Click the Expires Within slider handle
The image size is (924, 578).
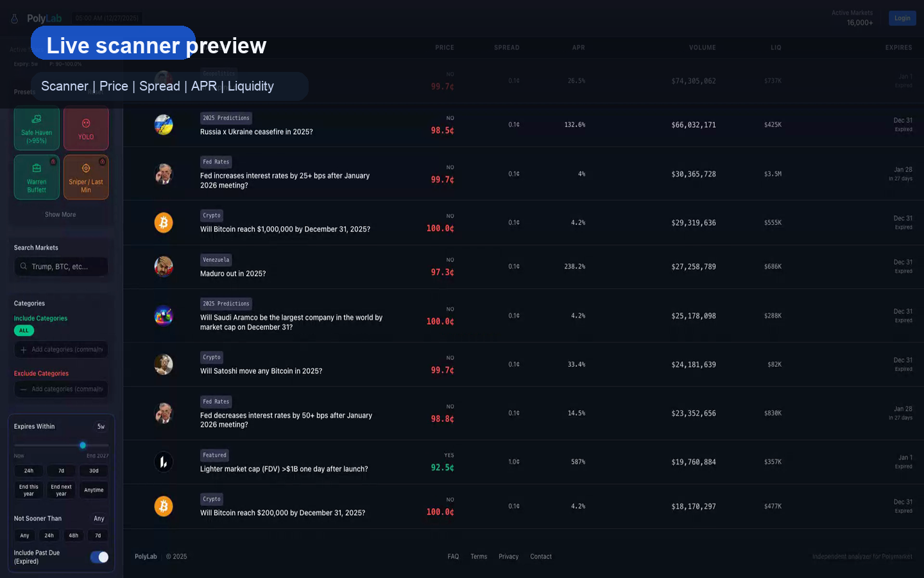click(x=83, y=445)
